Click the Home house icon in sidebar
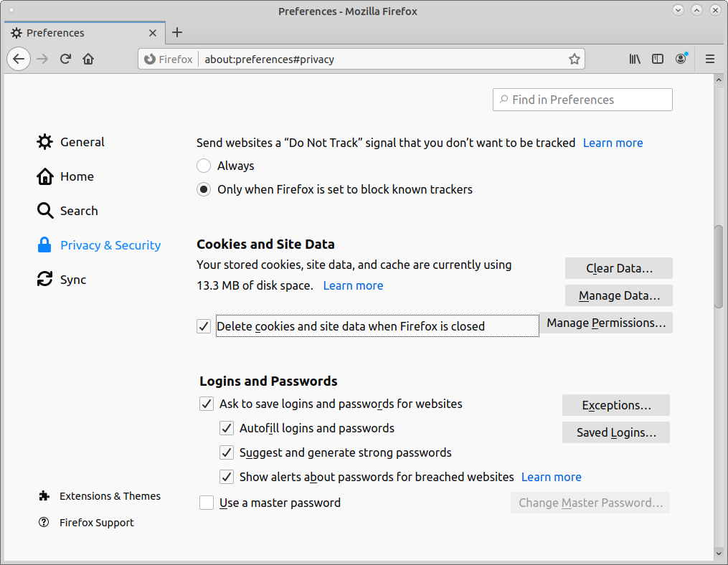Screen dimensions: 728x565 click(x=45, y=176)
